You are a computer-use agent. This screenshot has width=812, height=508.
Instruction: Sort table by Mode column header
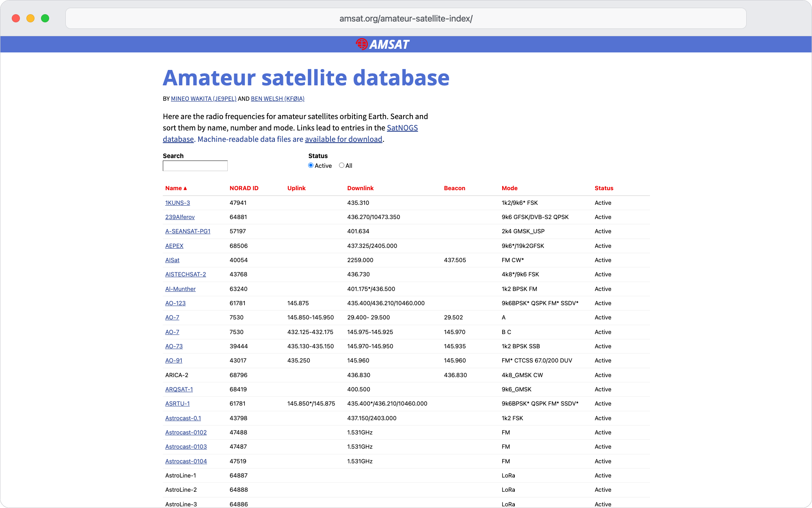[510, 188]
